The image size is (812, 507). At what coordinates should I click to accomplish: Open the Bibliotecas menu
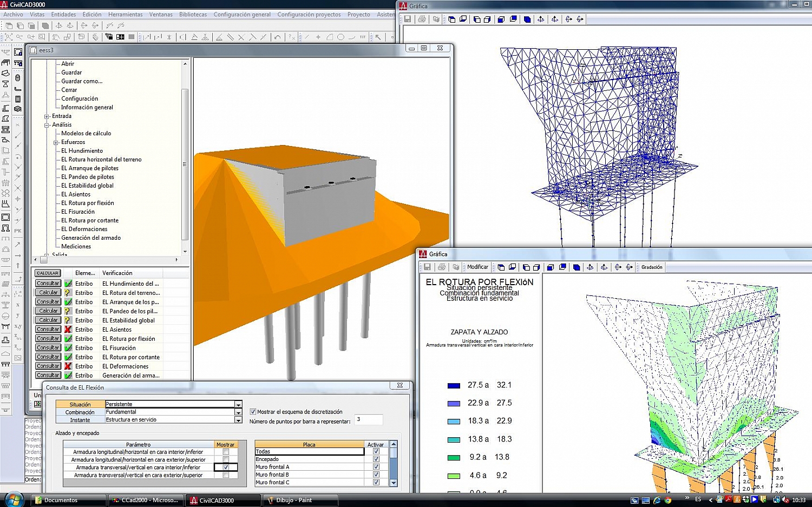[193, 15]
